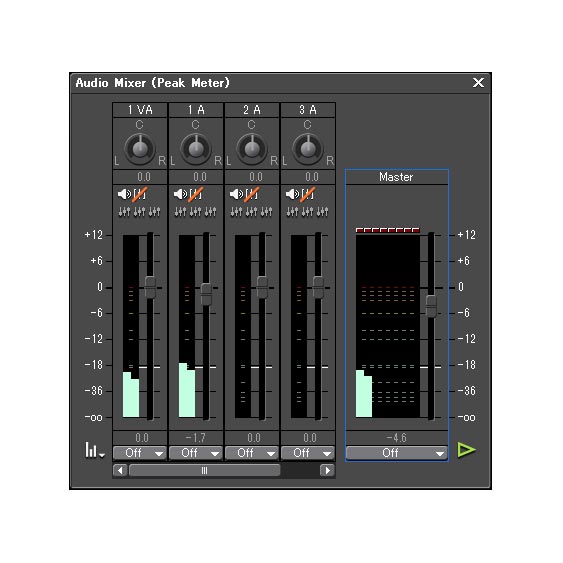The height and width of the screenshot is (563, 563).
Task: Click second gang fader icon on 2 A
Action: click(251, 212)
